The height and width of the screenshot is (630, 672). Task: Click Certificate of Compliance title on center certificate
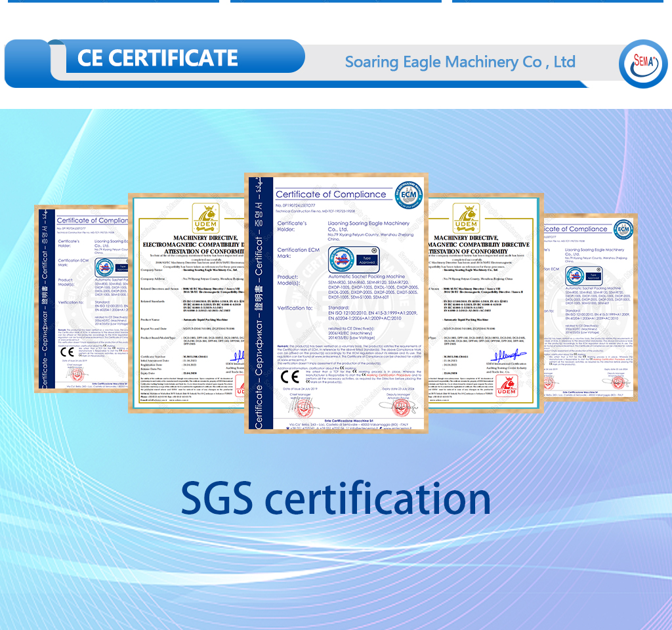331,194
